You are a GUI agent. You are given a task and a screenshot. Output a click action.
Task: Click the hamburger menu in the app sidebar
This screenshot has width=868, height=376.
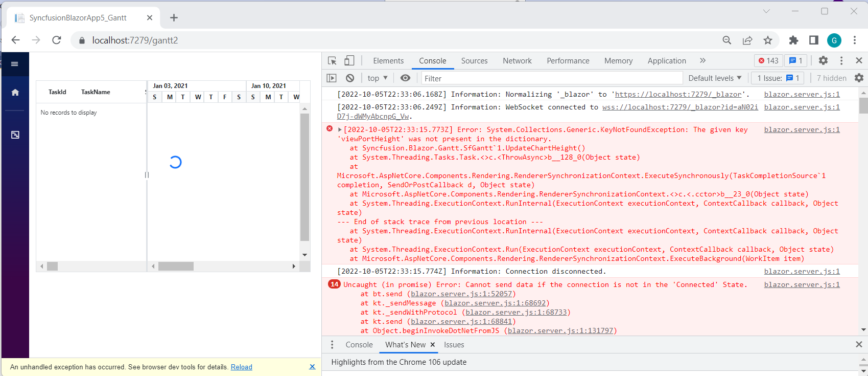pos(15,64)
